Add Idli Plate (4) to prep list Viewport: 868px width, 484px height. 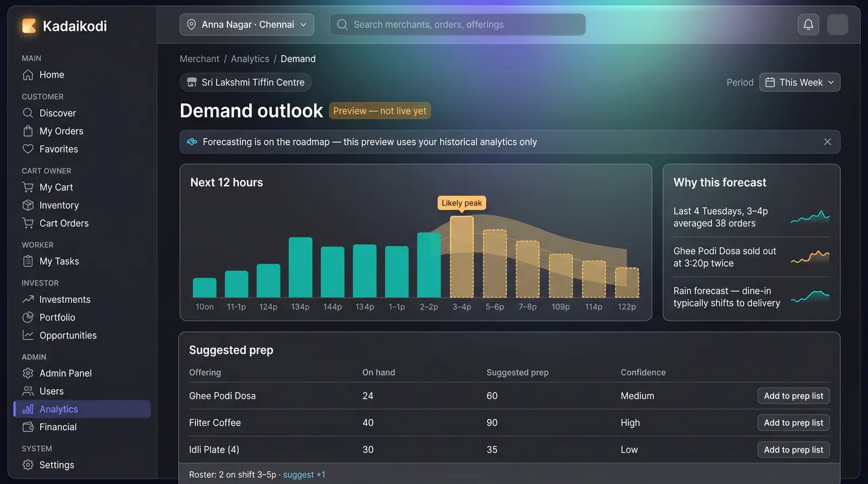pyautogui.click(x=793, y=450)
